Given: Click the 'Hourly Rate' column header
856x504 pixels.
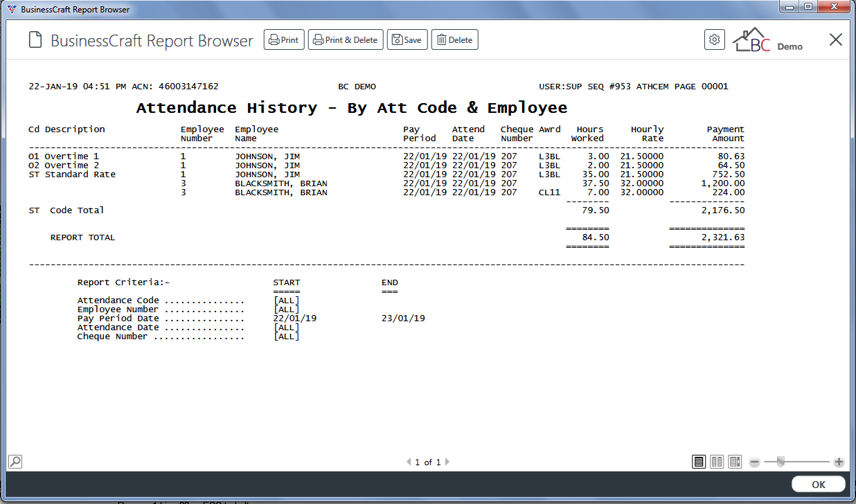Looking at the screenshot, I should [647, 134].
